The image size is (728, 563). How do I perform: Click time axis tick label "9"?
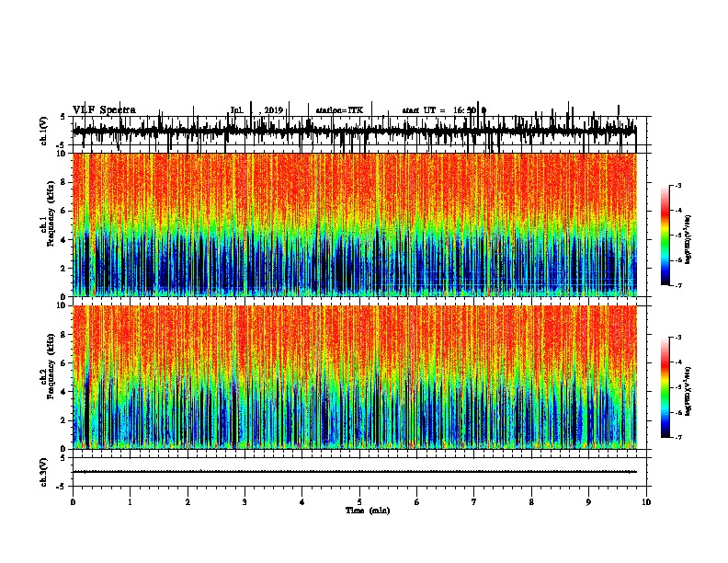588,502
